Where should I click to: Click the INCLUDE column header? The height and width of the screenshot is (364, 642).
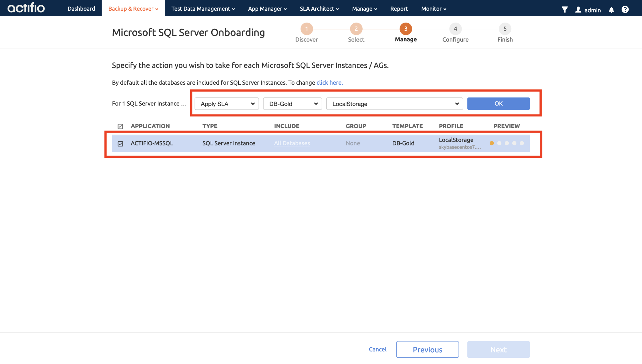click(287, 126)
